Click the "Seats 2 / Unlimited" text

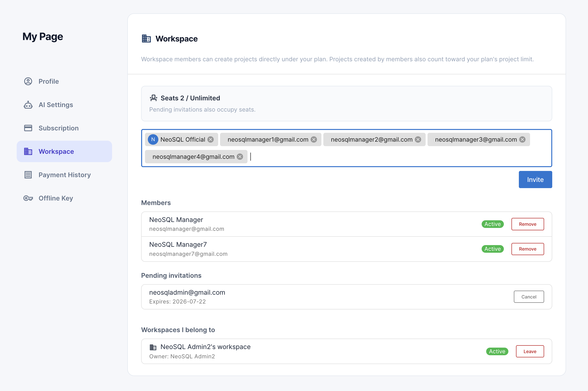[x=190, y=98]
